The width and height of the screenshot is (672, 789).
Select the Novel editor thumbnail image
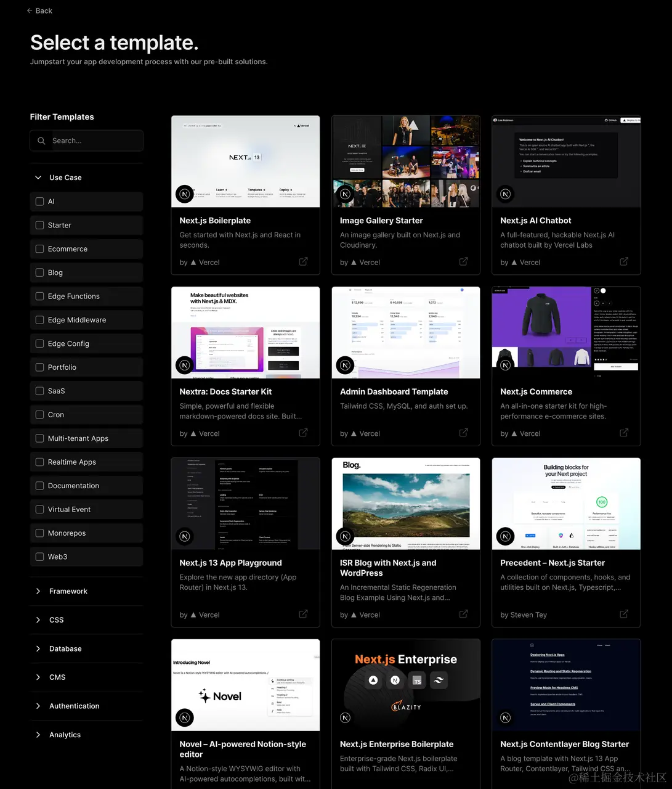click(246, 685)
